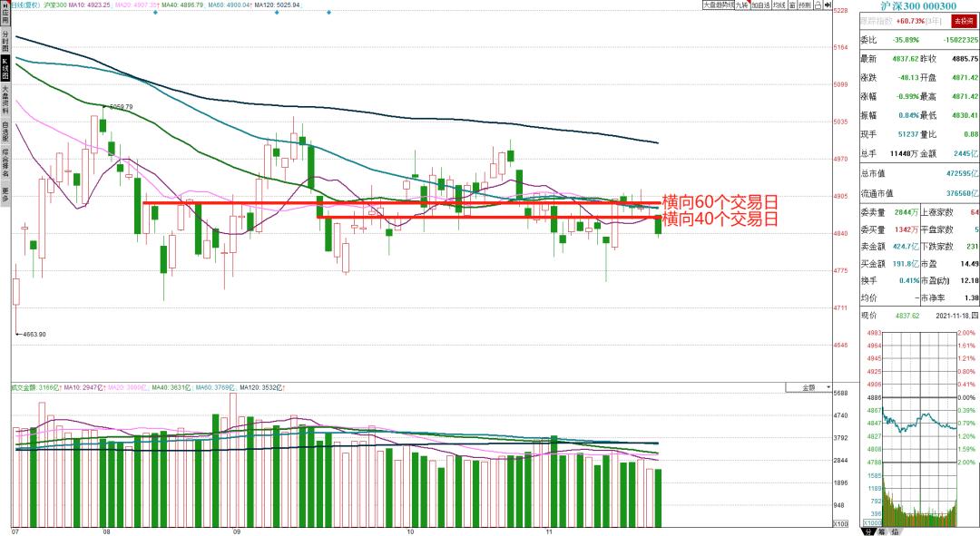Click the 10 month marker on time axis
The image size is (980, 536).
click(x=410, y=531)
